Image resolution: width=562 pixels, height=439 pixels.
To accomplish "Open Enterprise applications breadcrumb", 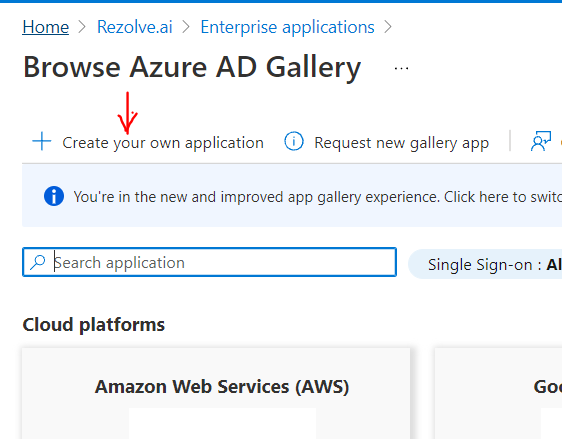I will pyautogui.click(x=287, y=27).
